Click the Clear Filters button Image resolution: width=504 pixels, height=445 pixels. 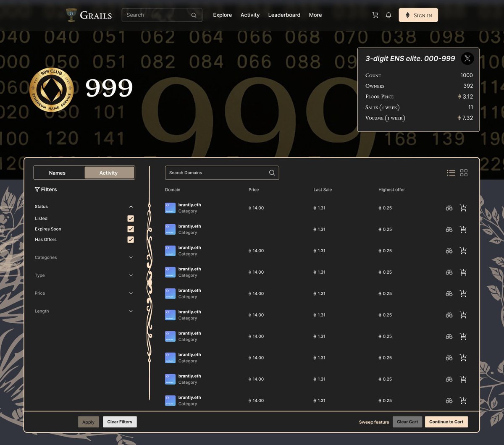pos(120,422)
